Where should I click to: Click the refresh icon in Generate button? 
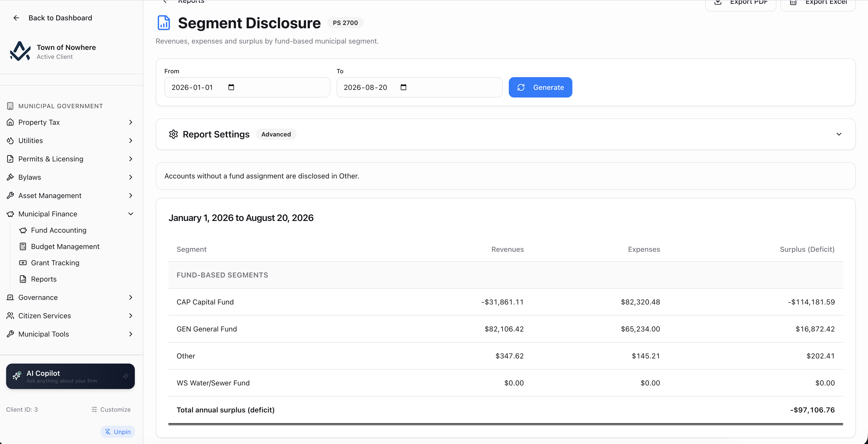click(521, 87)
